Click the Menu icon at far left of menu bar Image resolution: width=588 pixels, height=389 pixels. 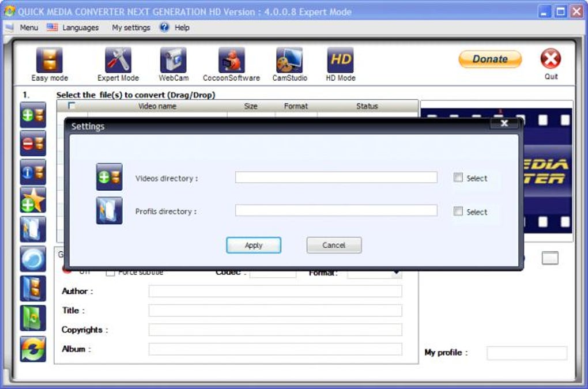click(x=9, y=27)
